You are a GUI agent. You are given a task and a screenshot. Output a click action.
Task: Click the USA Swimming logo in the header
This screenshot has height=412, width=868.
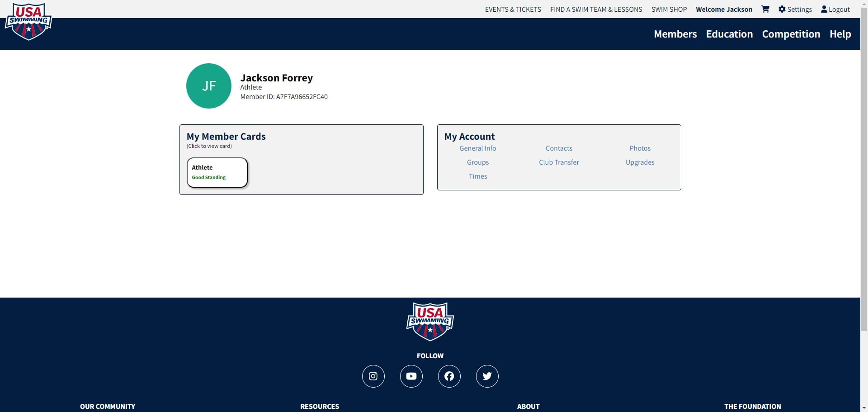tap(28, 22)
